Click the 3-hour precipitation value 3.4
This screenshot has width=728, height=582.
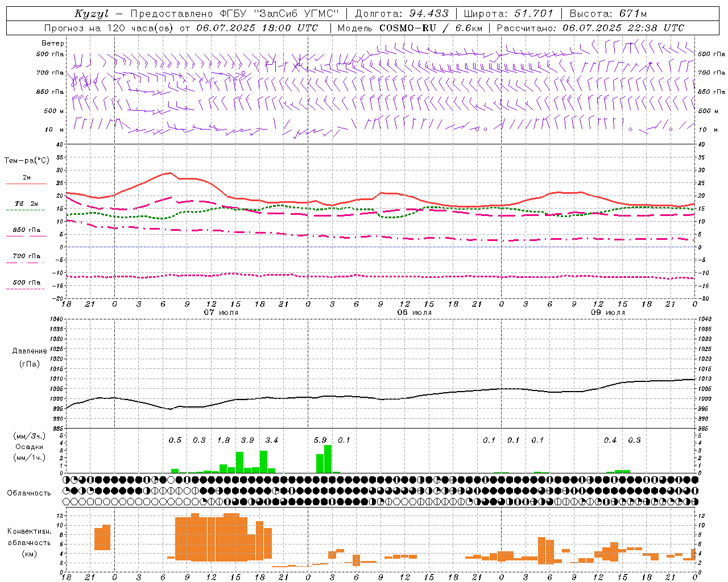pos(272,440)
